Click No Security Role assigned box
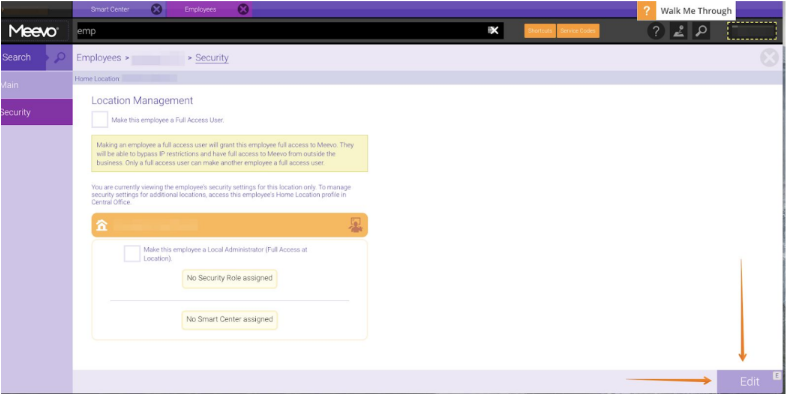This screenshot has height=394, width=787. [229, 278]
